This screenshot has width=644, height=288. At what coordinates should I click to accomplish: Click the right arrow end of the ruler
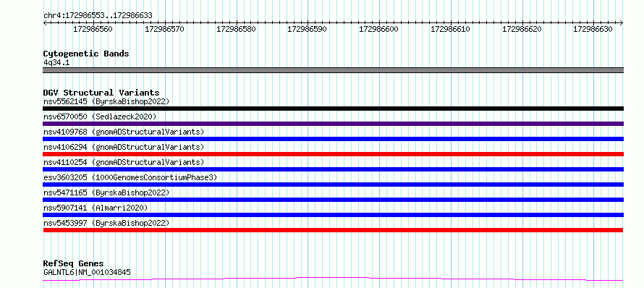click(622, 23)
